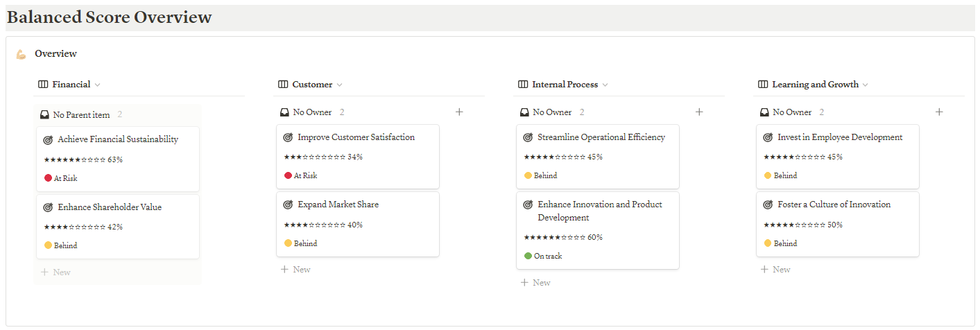This screenshot has width=980, height=330.
Task: Open the Enhance Shareholder Value card
Action: click(x=110, y=207)
